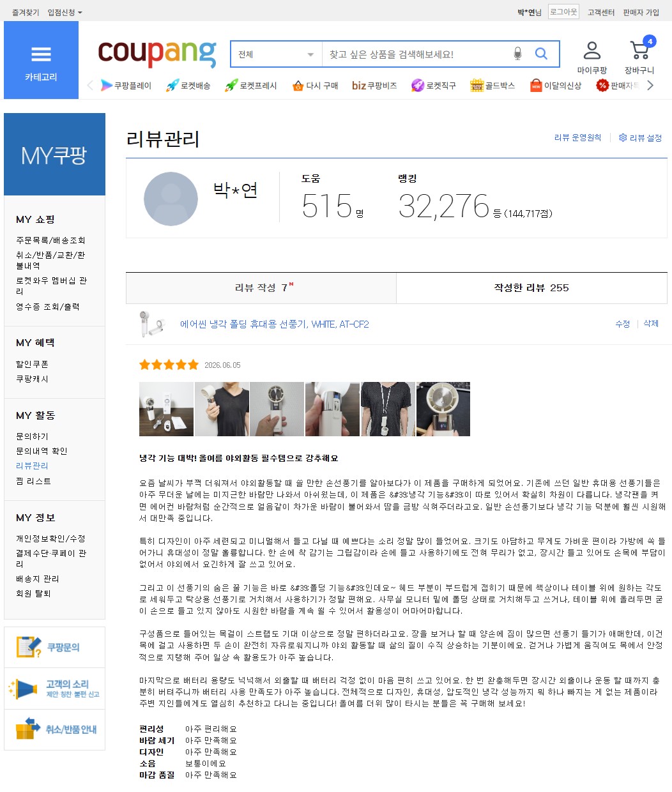This screenshot has height=792, width=672.
Task: Open the 쿠팡문의 banner
Action: [x=55, y=647]
